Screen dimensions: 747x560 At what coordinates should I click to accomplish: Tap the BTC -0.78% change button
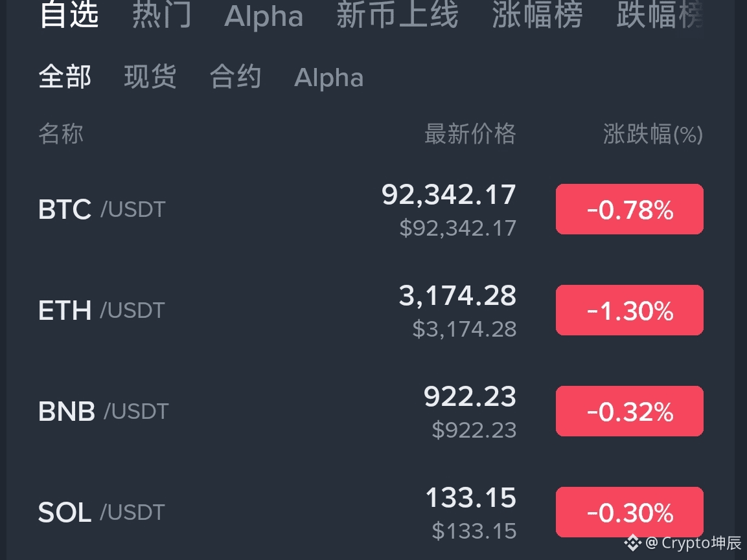point(629,208)
